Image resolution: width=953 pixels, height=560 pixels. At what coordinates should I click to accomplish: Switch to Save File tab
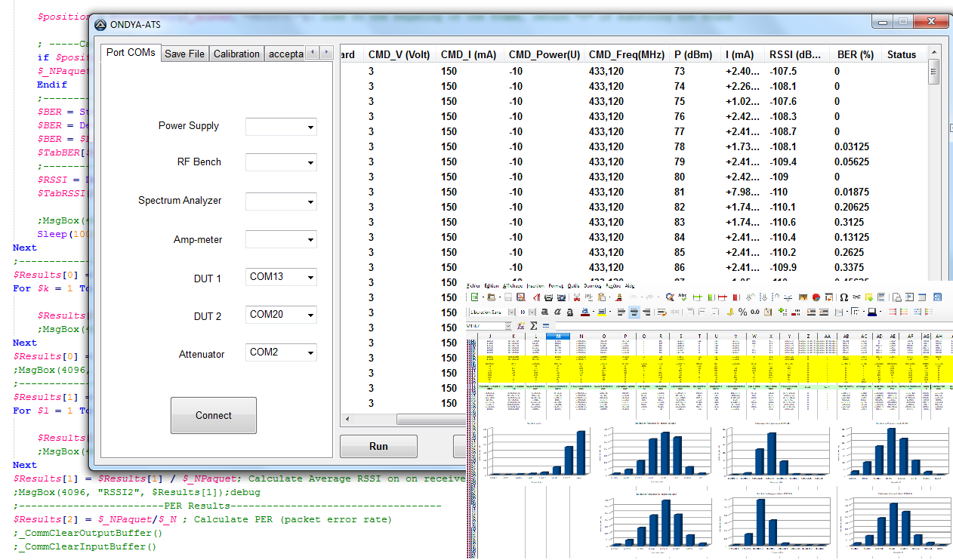point(184,54)
